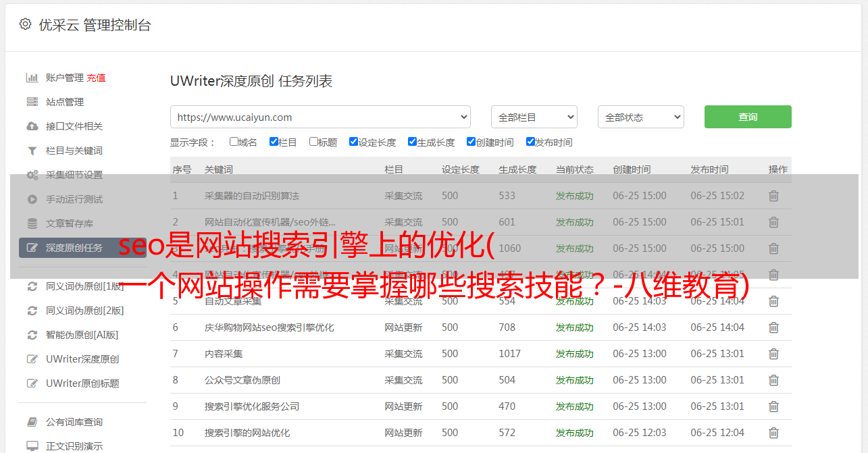Click publish time 06-25 12:04
This screenshot has height=453, width=868.
point(717,433)
